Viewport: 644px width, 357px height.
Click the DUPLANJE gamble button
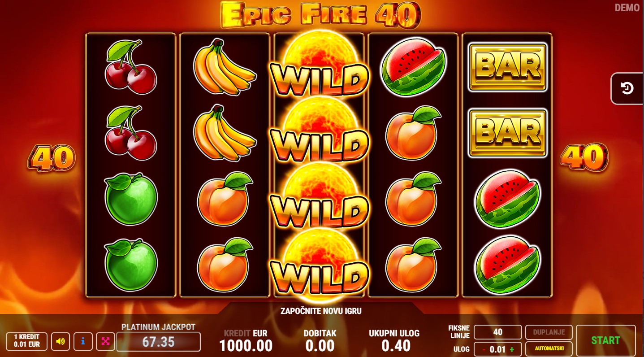point(549,332)
